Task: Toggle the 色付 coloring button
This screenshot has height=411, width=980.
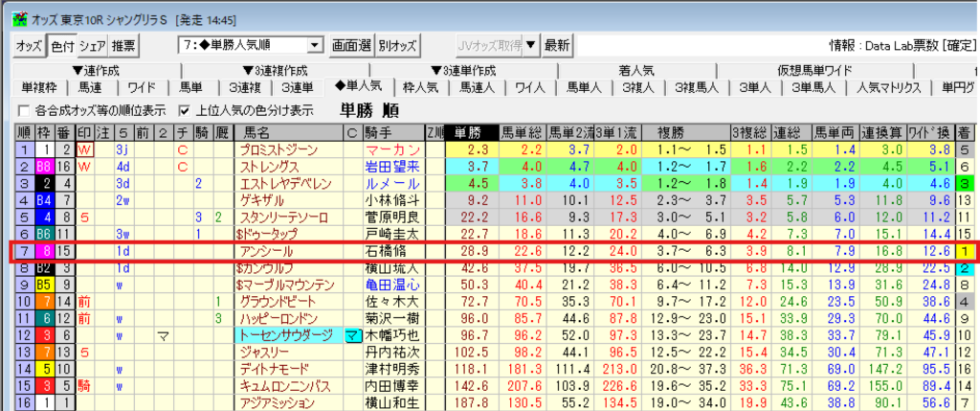Action: pos(60,45)
